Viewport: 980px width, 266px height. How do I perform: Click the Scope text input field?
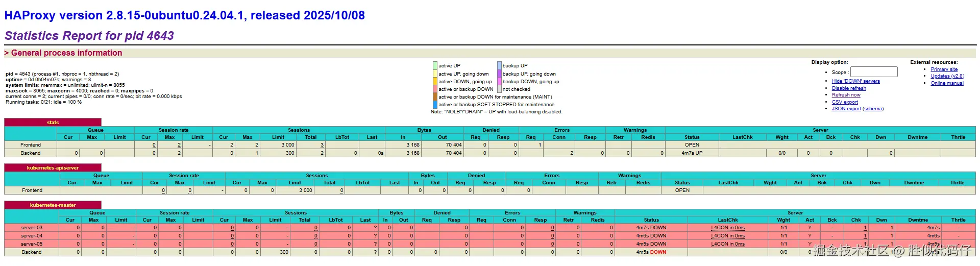tap(873, 72)
